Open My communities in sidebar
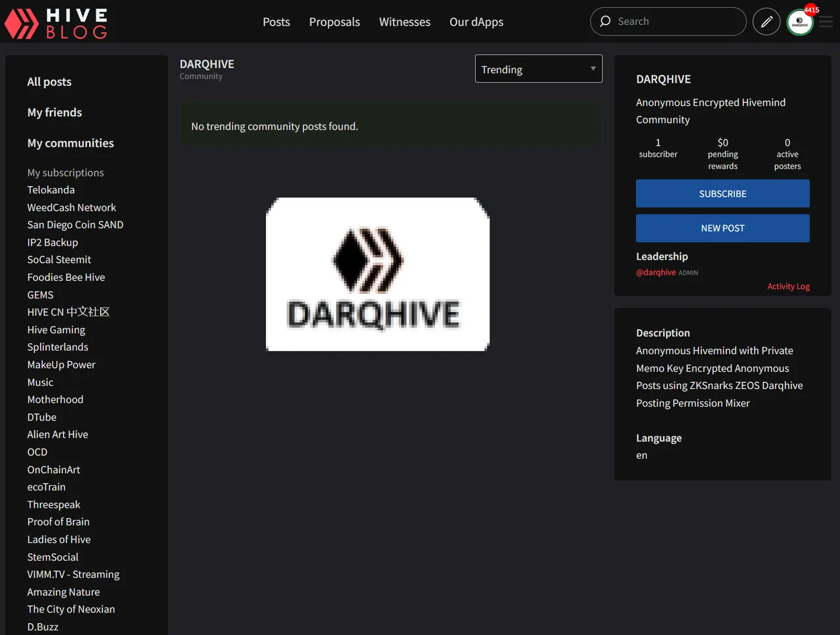Viewport: 840px width, 635px height. (70, 143)
